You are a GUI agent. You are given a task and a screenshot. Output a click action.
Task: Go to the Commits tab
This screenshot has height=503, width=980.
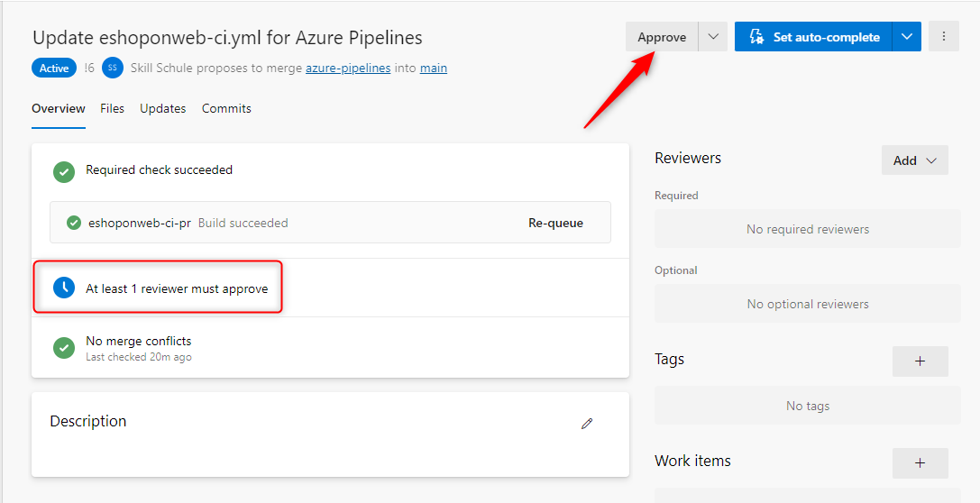(226, 108)
